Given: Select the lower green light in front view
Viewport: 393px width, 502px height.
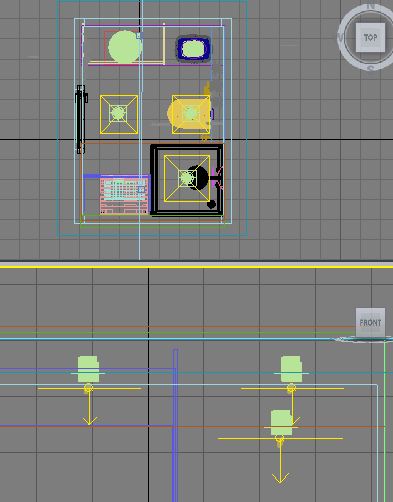Looking at the screenshot, I should pyautogui.click(x=282, y=423).
